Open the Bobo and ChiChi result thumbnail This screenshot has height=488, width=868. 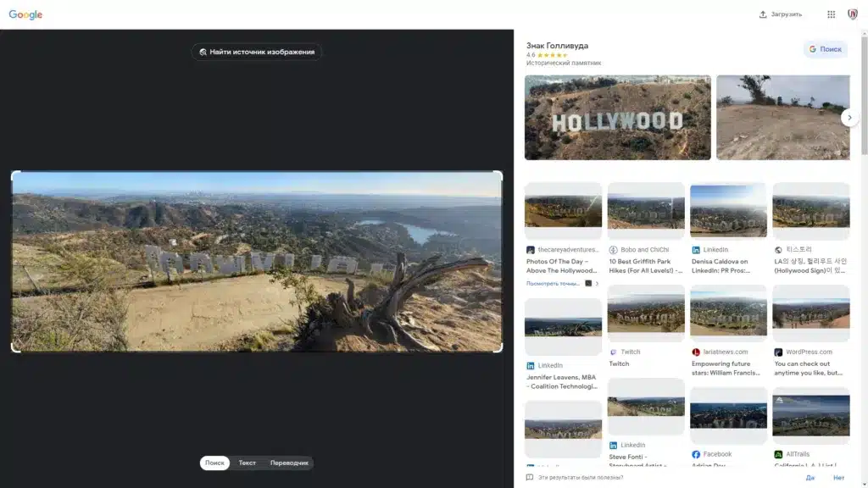(x=646, y=211)
